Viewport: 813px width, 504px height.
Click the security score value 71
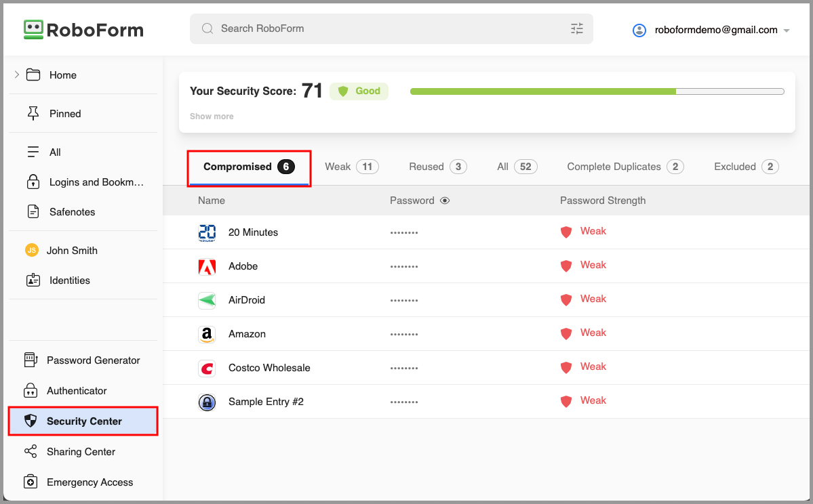(x=312, y=91)
